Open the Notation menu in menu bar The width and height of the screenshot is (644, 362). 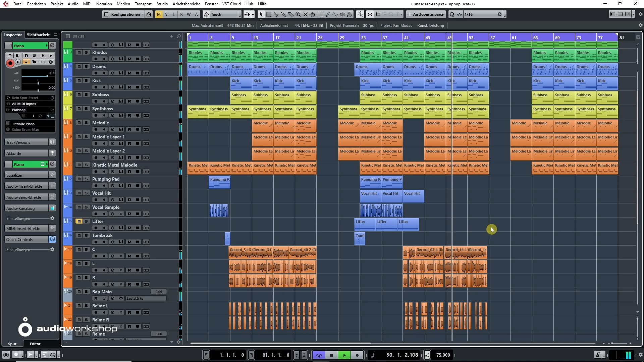tap(104, 4)
